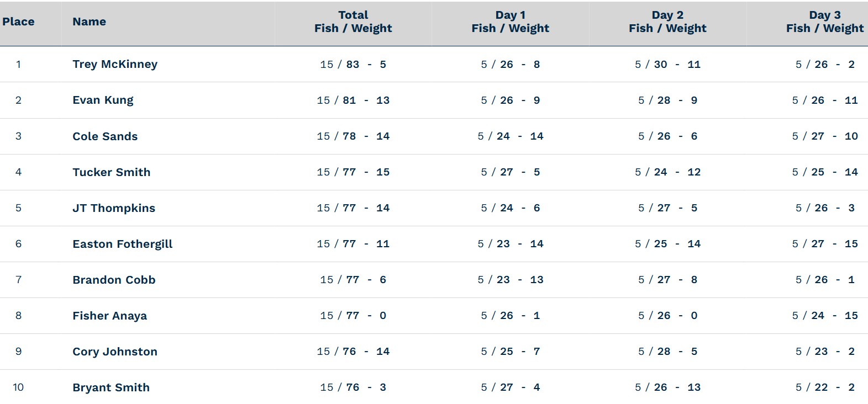This screenshot has width=868, height=404.
Task: Click Cole Sands in the standings
Action: click(105, 136)
